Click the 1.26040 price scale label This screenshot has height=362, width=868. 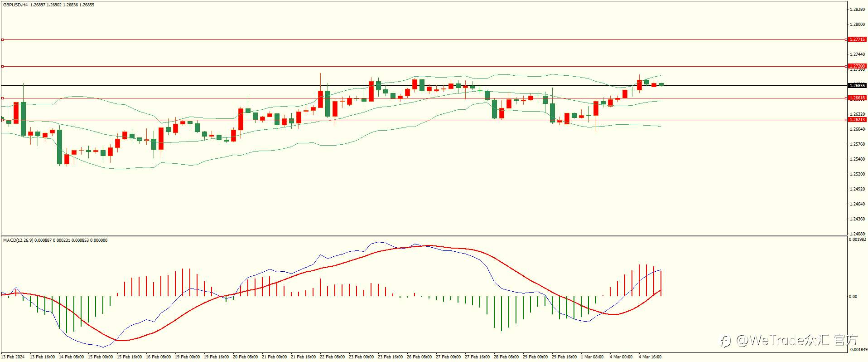(858, 129)
